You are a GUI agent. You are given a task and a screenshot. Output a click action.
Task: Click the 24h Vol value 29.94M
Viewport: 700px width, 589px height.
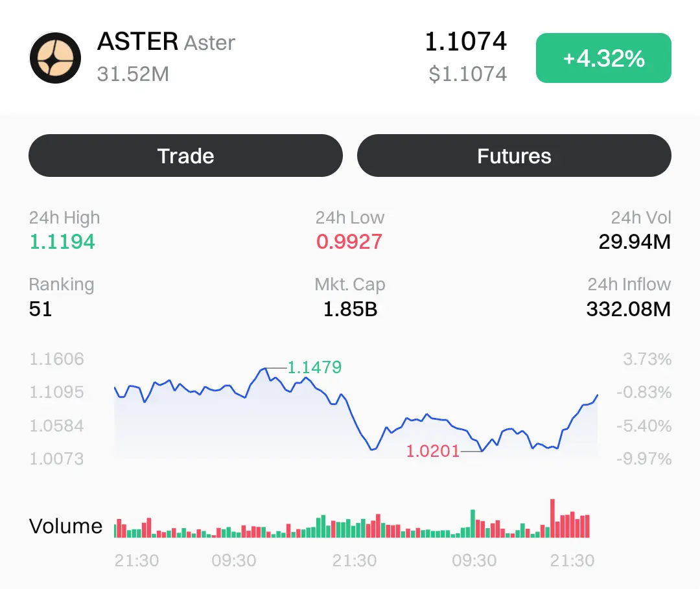635,242
